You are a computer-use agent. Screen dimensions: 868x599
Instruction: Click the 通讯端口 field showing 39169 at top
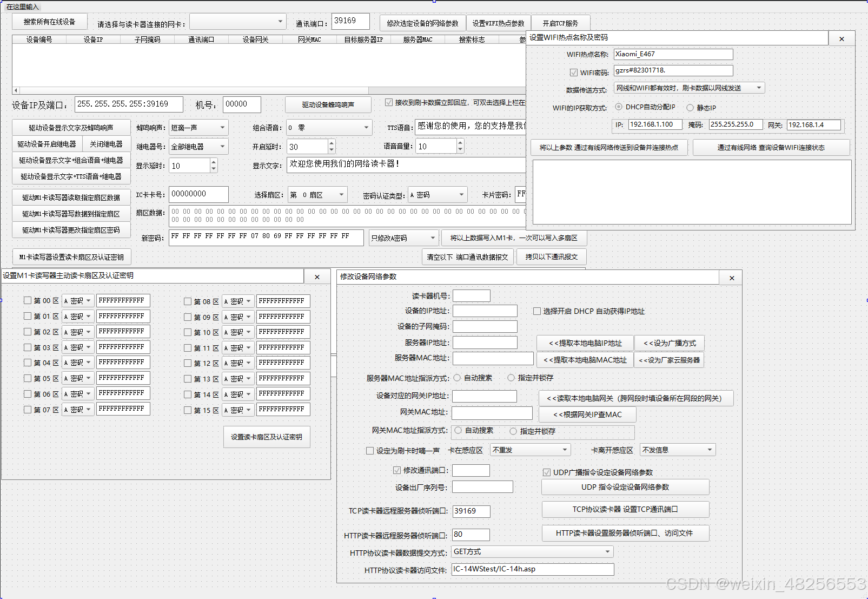pos(350,21)
